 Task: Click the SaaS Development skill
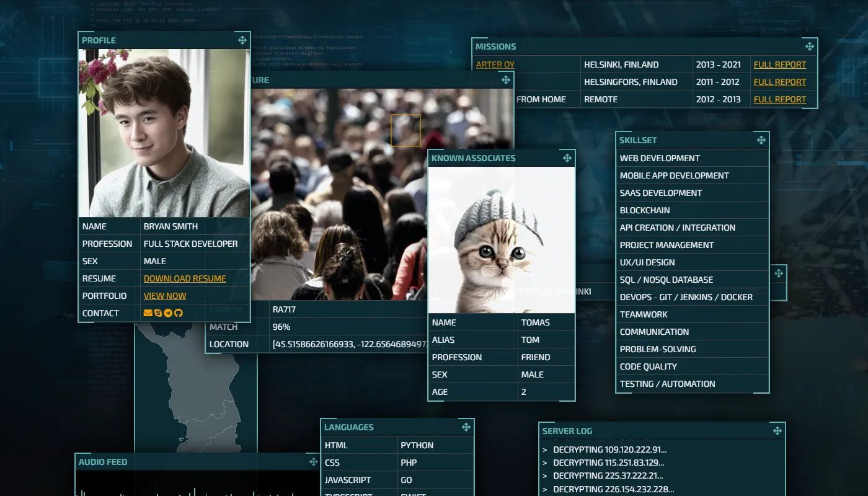(x=693, y=193)
